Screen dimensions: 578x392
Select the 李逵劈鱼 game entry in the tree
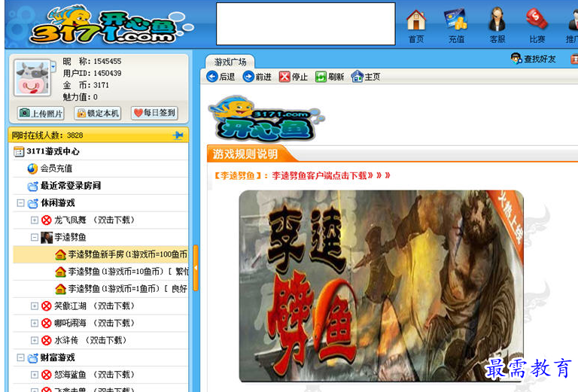pos(70,237)
